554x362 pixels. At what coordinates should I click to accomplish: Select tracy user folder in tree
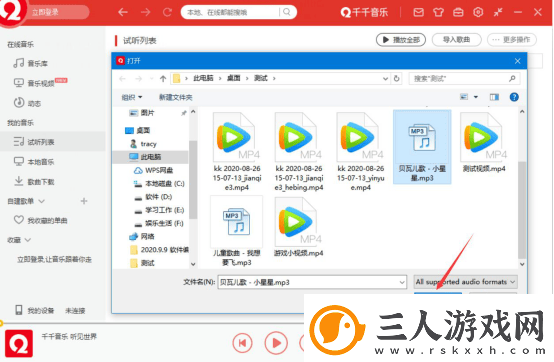(148, 144)
